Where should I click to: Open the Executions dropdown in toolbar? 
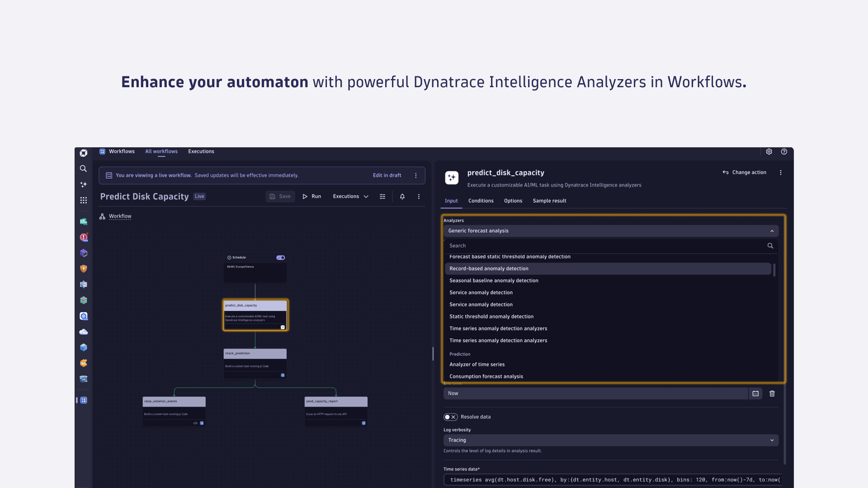tap(350, 196)
